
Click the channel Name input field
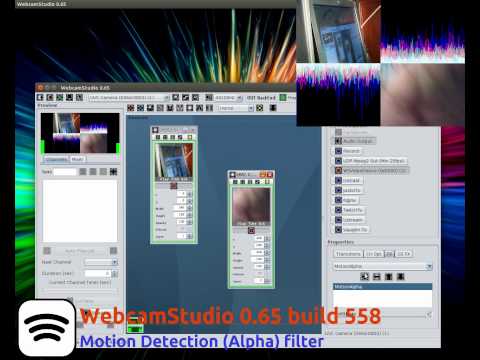click(65, 172)
